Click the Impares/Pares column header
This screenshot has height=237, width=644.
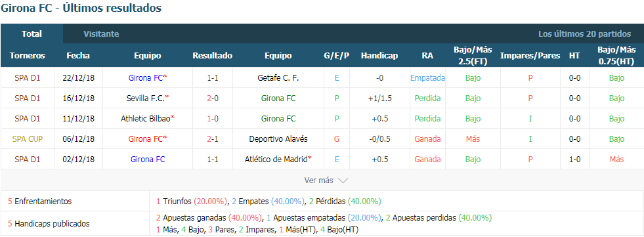tap(530, 55)
